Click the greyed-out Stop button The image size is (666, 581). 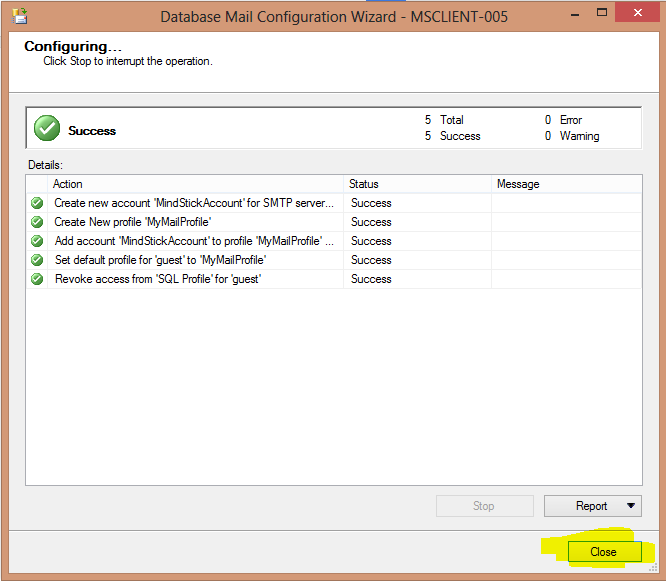(x=484, y=506)
